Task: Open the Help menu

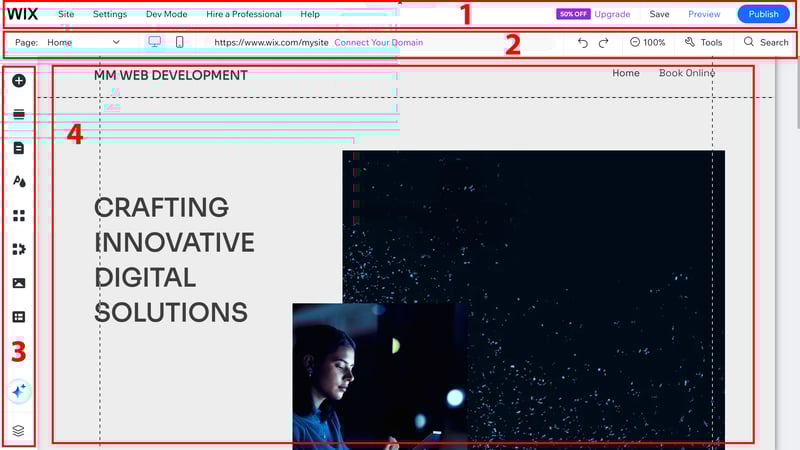Action: click(x=310, y=14)
